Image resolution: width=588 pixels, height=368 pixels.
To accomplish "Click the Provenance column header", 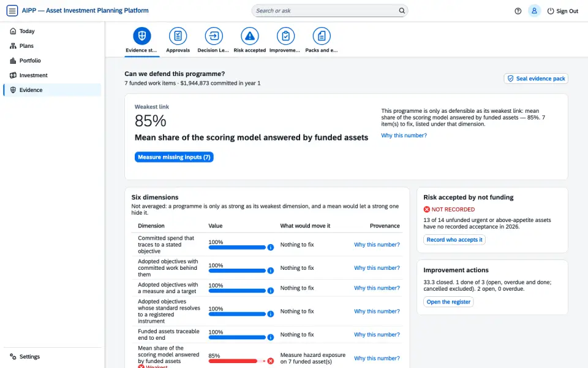I will 385,226.
